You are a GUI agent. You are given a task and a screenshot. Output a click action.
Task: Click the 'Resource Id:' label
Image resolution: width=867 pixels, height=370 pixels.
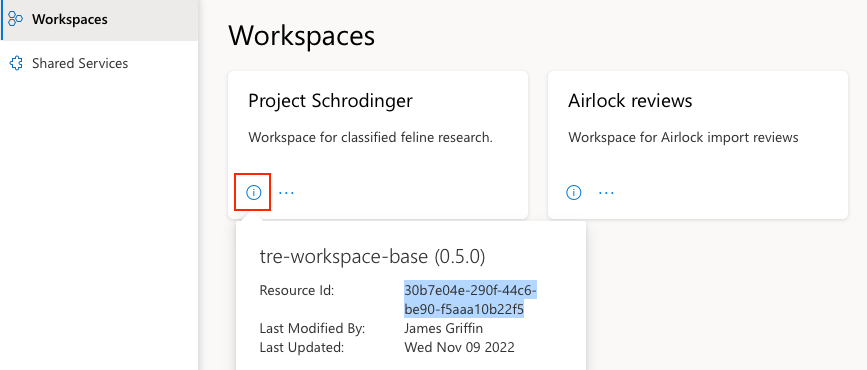point(296,290)
